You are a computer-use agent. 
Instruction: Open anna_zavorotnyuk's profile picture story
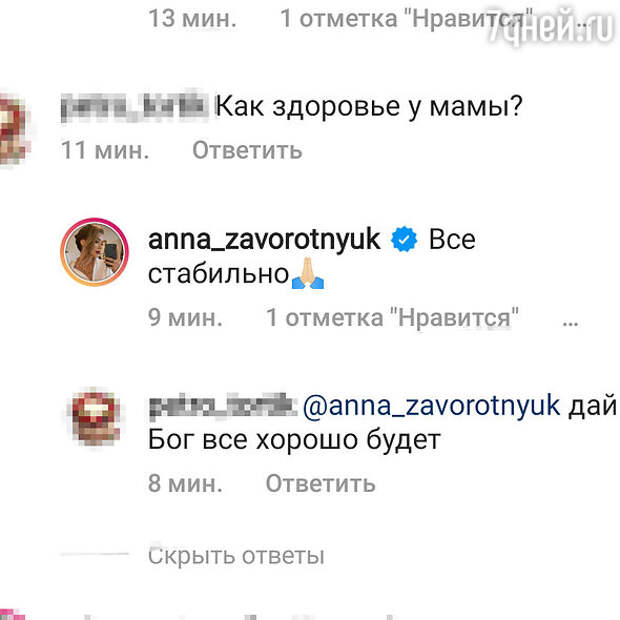tap(95, 252)
